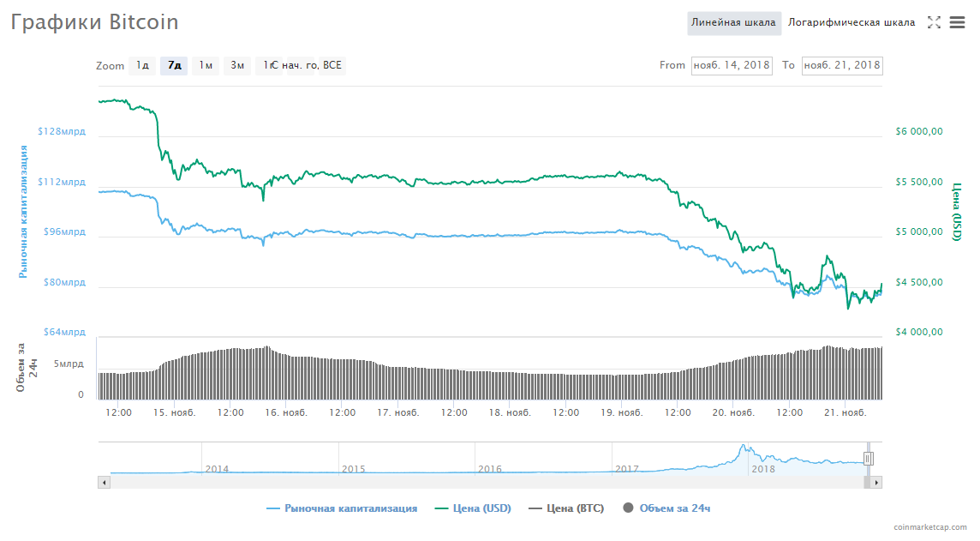Click the $6 000,00 price axis label

(x=918, y=131)
